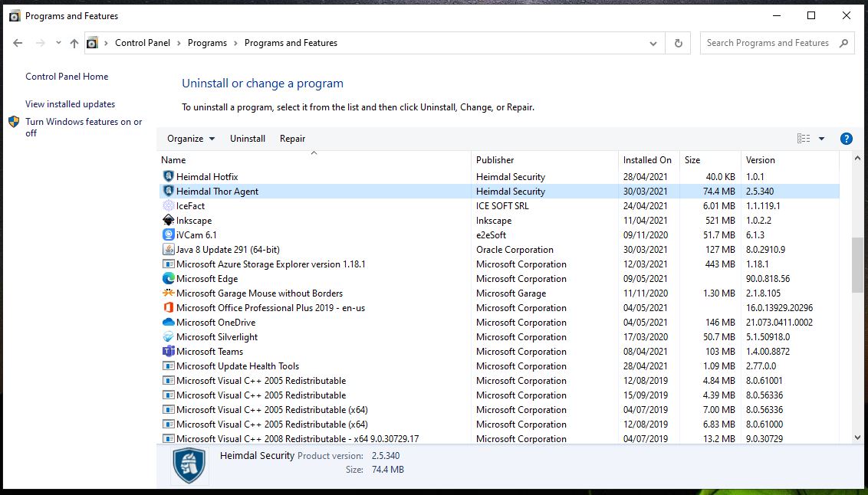Sort by Installed On column header
The width and height of the screenshot is (868, 495).
click(649, 160)
